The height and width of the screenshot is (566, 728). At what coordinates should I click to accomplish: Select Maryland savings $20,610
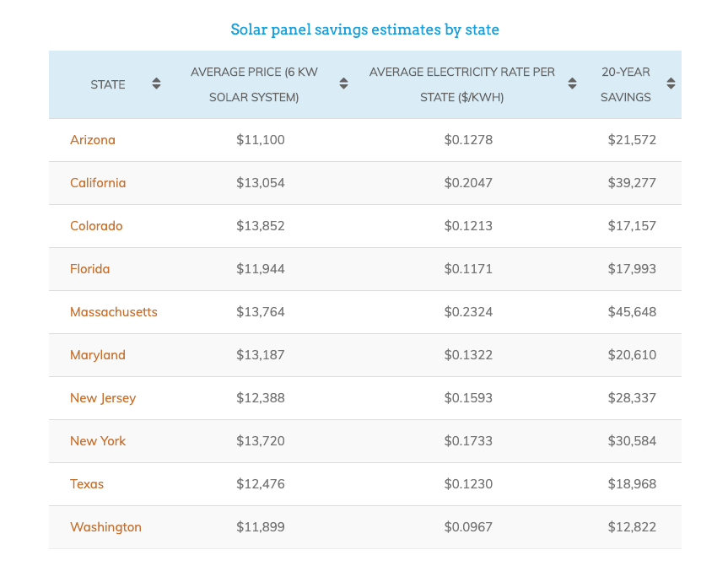pos(632,355)
